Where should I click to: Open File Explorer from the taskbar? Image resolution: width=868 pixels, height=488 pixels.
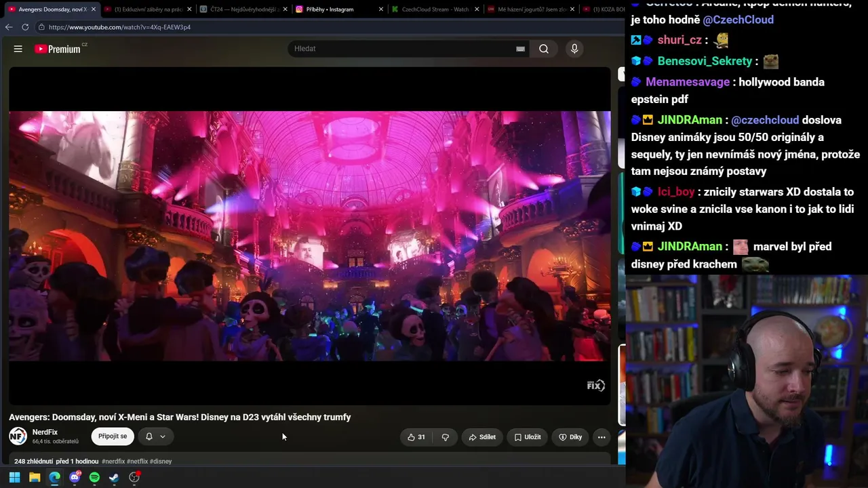(x=35, y=477)
